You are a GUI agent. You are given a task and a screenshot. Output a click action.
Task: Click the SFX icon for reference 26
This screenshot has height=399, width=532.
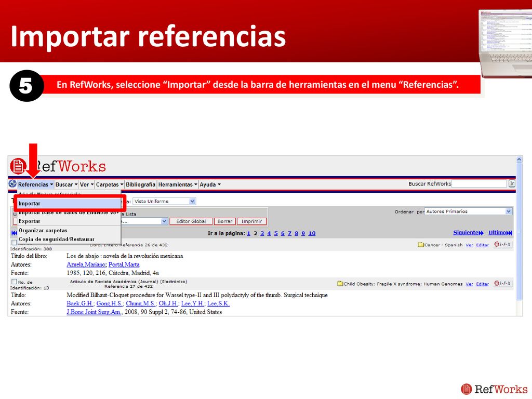click(x=502, y=244)
